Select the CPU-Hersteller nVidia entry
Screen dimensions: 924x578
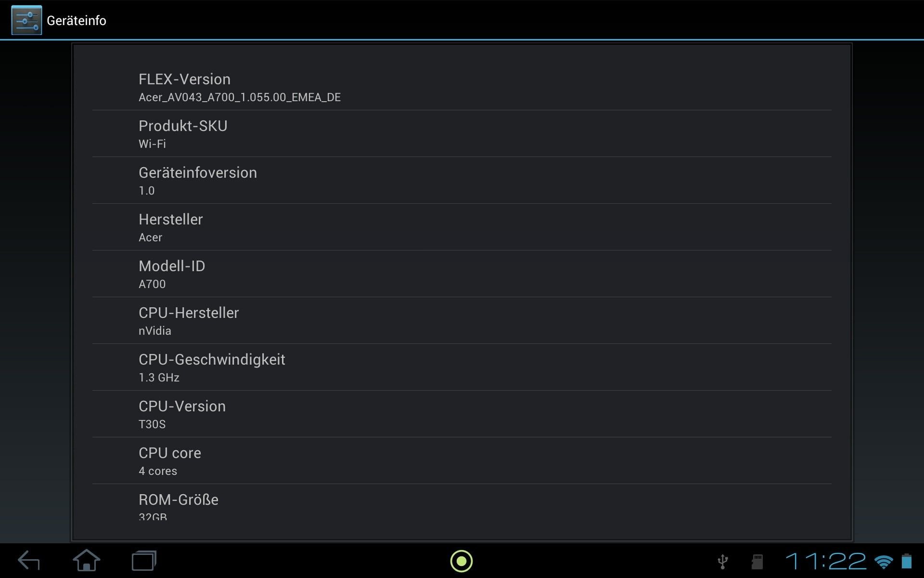462,321
